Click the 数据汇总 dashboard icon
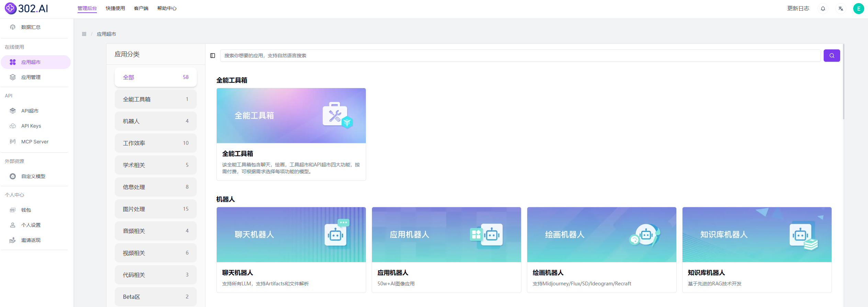Image resolution: width=868 pixels, height=307 pixels. [13, 27]
